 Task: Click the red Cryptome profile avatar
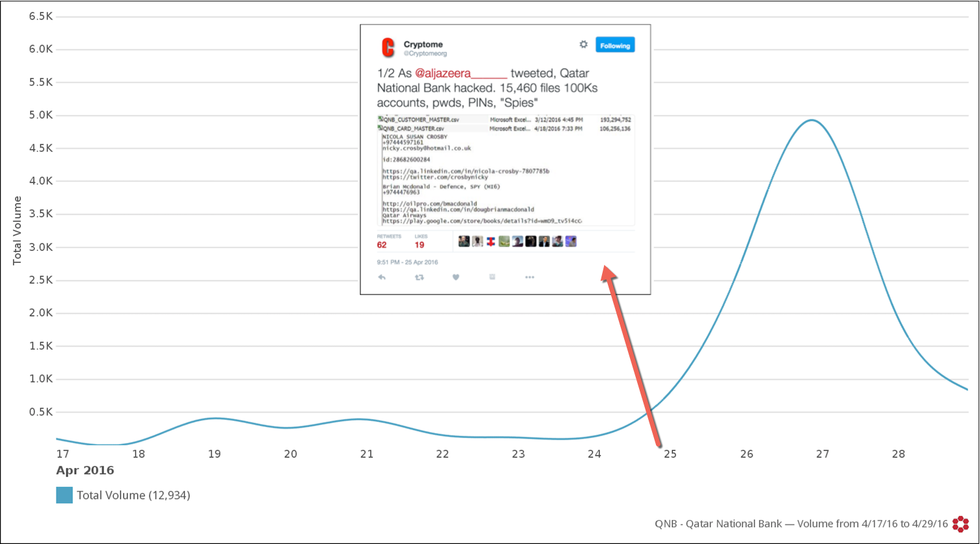[388, 48]
